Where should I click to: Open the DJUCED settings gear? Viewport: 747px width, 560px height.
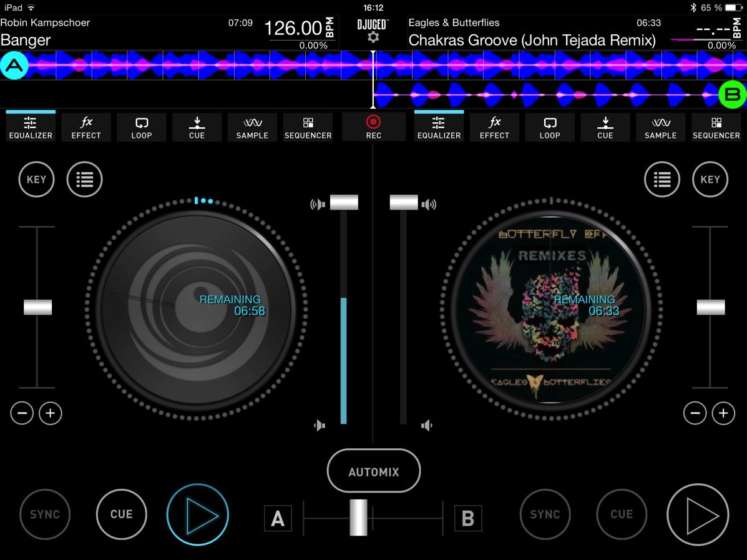pos(373,37)
